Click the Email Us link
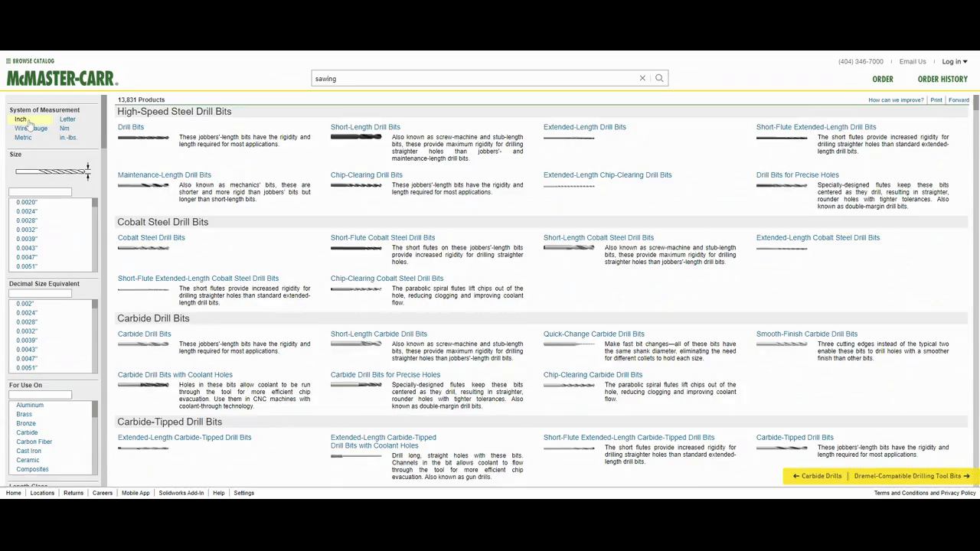The width and height of the screenshot is (980, 551). 913,61
